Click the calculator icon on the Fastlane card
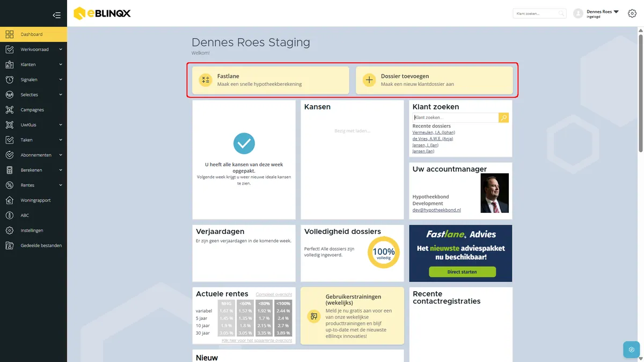This screenshot has height=362, width=644. (205, 80)
